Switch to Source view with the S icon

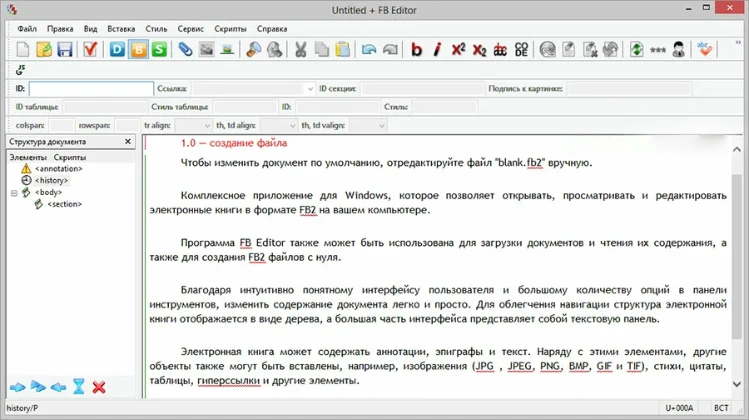pos(160,49)
